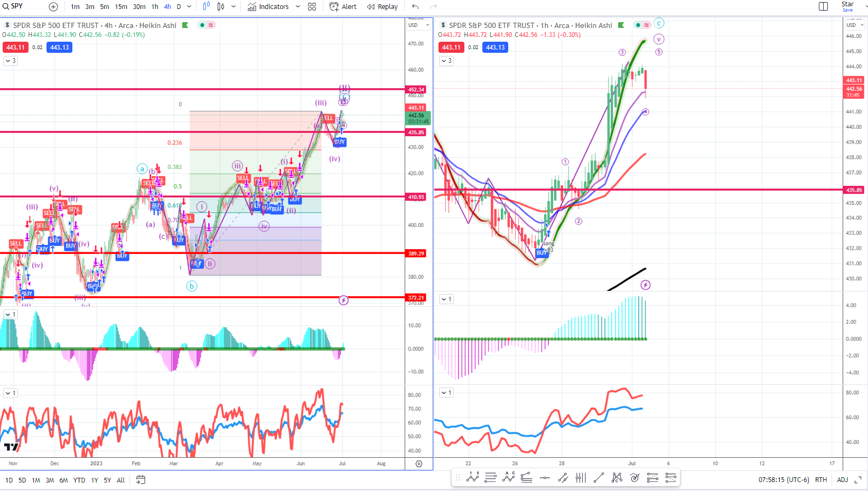The height and width of the screenshot is (491, 868).
Task: Start bar Replay mode
Action: click(382, 7)
